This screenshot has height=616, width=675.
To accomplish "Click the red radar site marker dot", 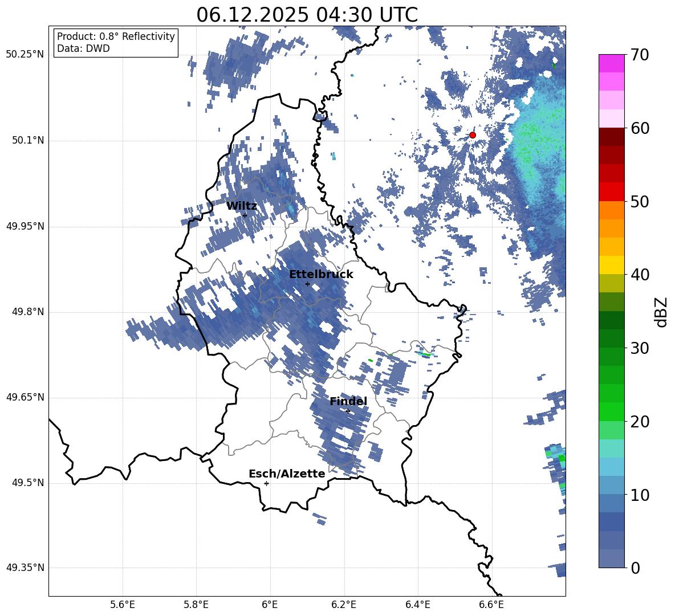I will click(x=473, y=135).
